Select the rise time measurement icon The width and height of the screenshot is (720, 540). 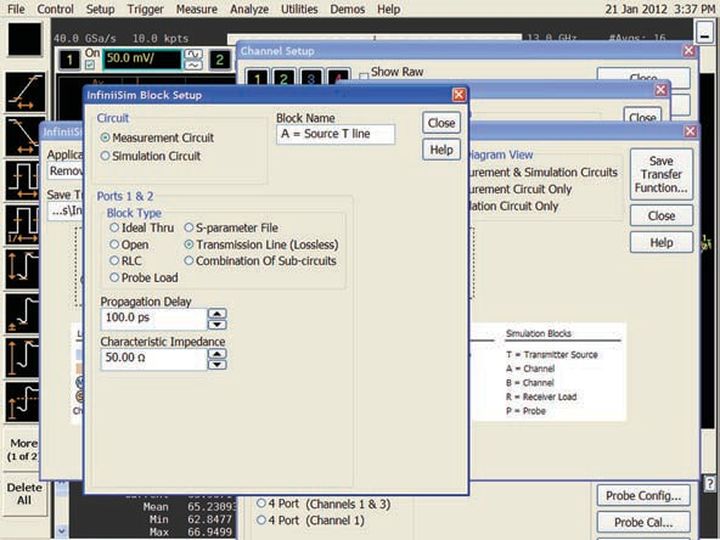click(x=25, y=93)
